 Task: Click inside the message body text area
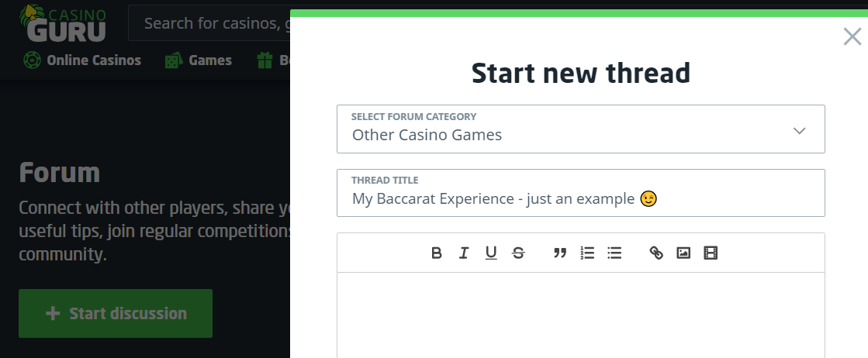pos(580,314)
